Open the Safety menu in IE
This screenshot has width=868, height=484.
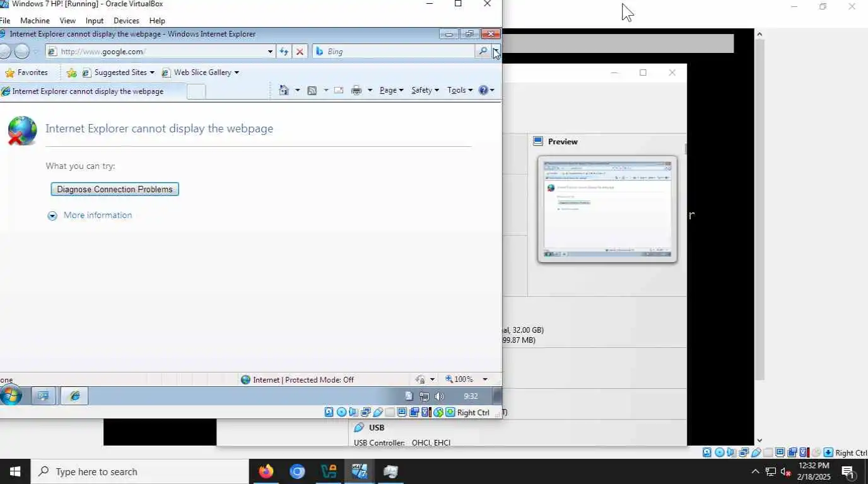click(425, 90)
